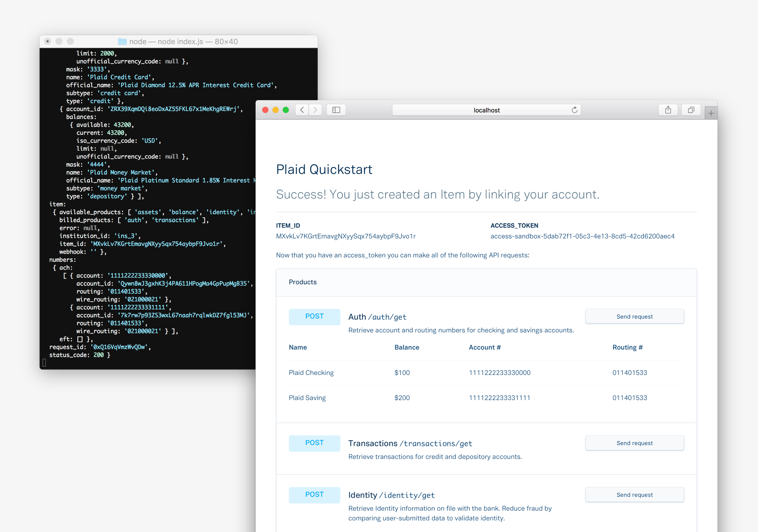Show all tabs overview icon

point(691,110)
